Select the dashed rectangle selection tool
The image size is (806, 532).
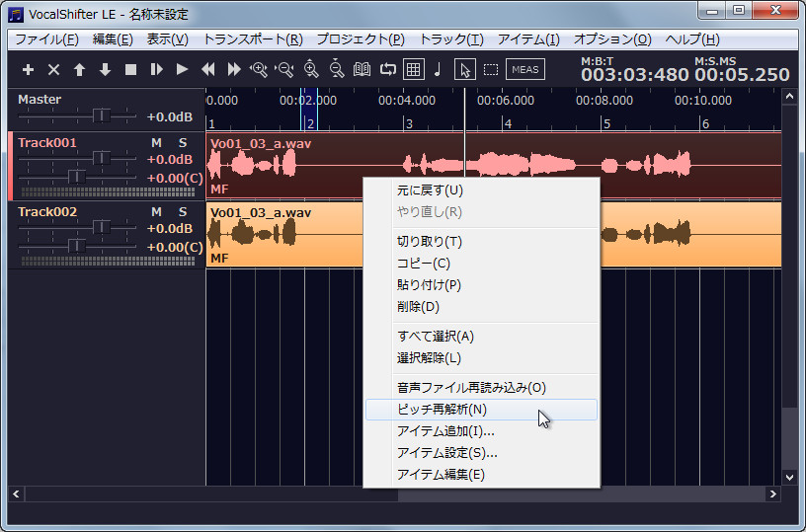tap(491, 69)
